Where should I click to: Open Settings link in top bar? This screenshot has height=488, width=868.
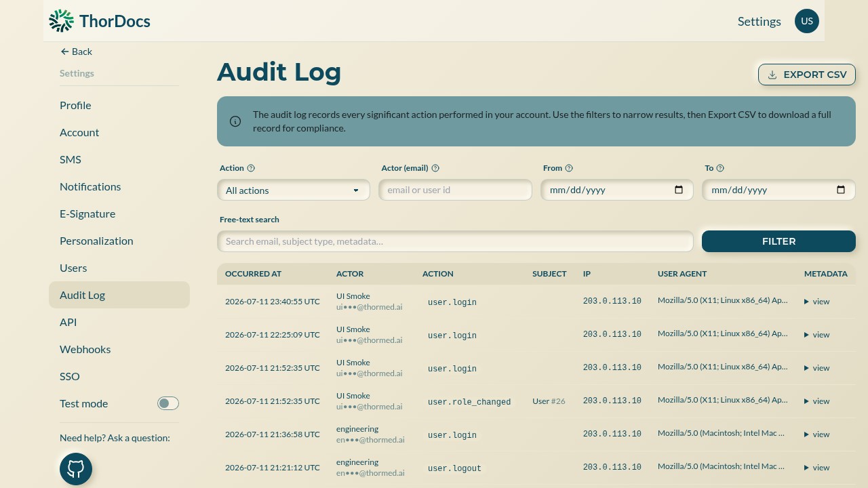[759, 21]
